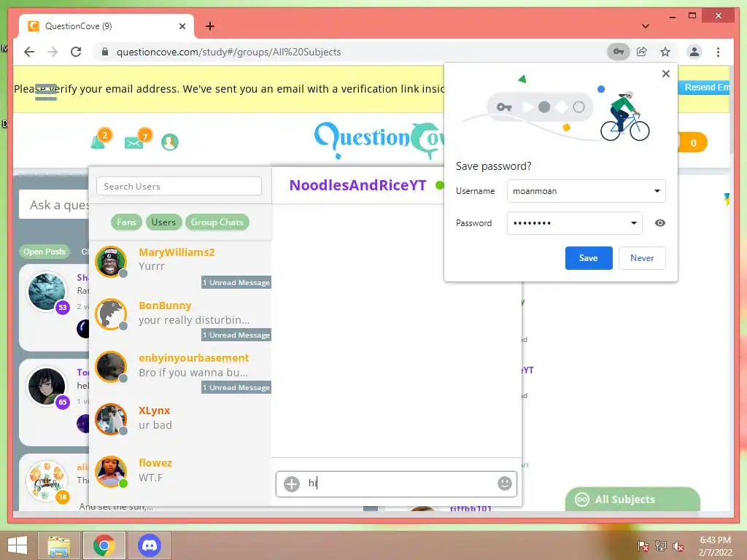Viewport: 747px width, 560px height.
Task: Click BonBunny avatar thumbnail
Action: 111,314
